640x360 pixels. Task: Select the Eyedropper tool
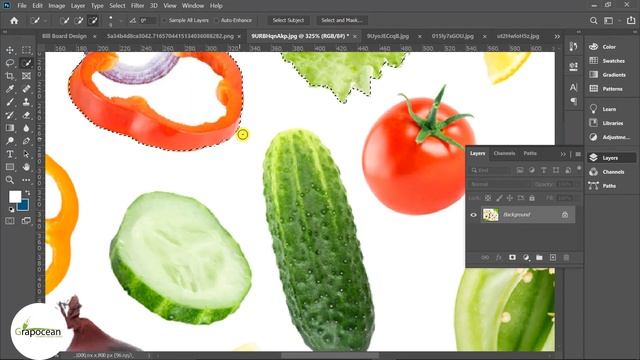(10, 89)
